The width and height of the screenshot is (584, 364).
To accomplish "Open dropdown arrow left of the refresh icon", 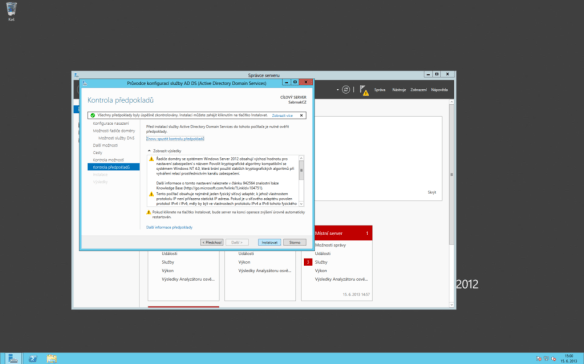I will [x=337, y=90].
